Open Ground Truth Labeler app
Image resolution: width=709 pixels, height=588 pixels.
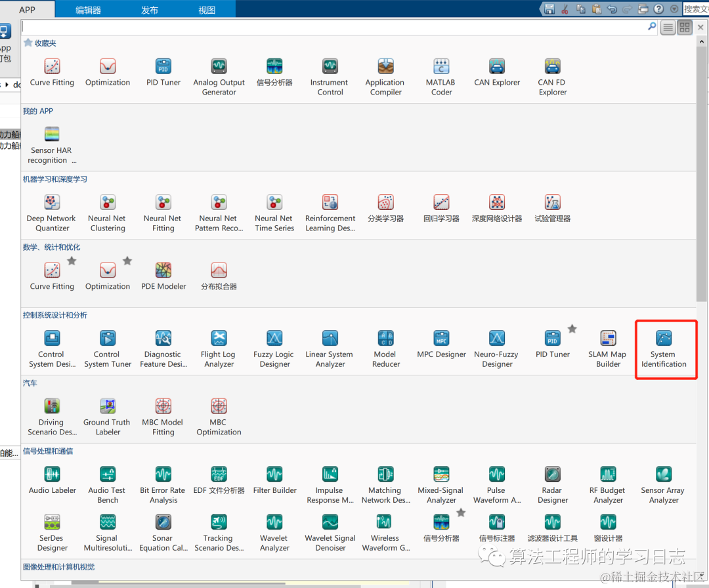(x=108, y=417)
